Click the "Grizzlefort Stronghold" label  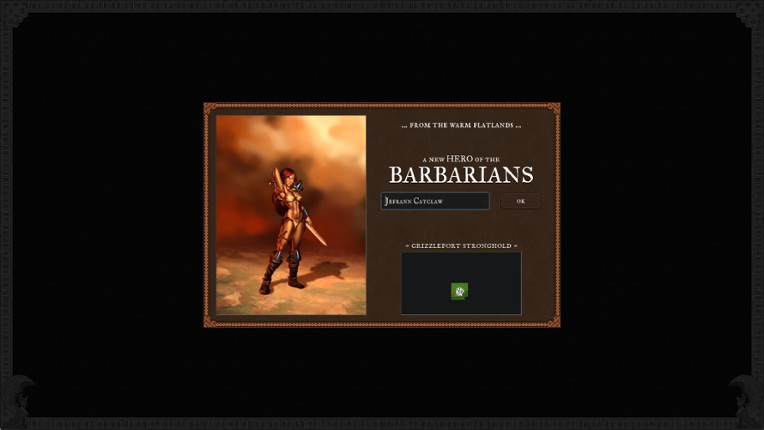click(461, 245)
